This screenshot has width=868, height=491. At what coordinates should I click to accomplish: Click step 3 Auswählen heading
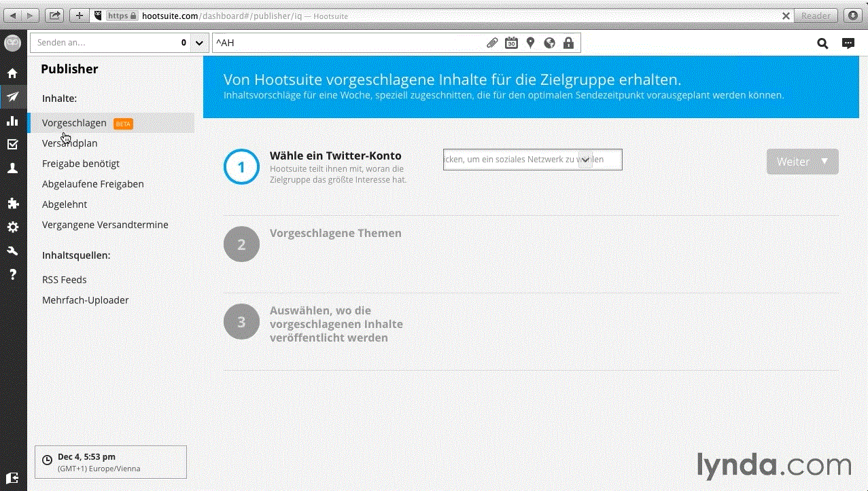pyautogui.click(x=336, y=324)
